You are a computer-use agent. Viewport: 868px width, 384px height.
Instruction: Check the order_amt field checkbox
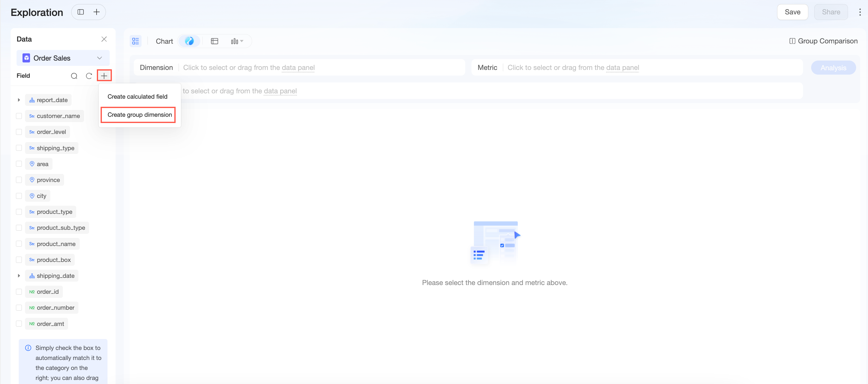click(x=19, y=324)
